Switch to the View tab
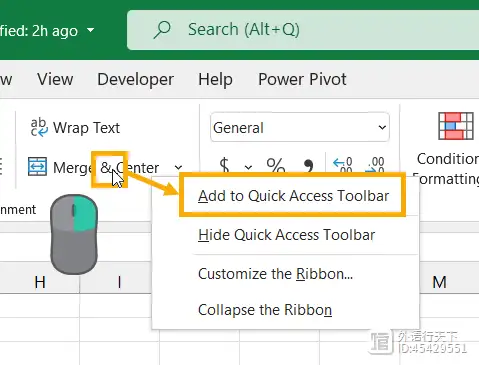Screen dimensions: 479x365 tap(55, 79)
